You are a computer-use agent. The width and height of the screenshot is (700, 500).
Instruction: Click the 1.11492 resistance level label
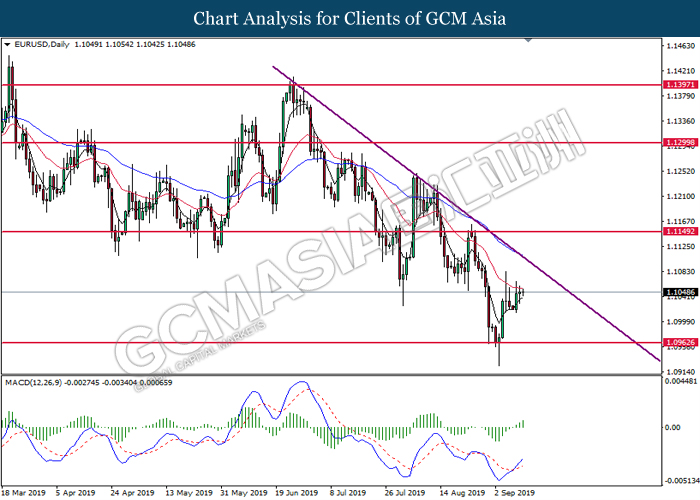680,231
